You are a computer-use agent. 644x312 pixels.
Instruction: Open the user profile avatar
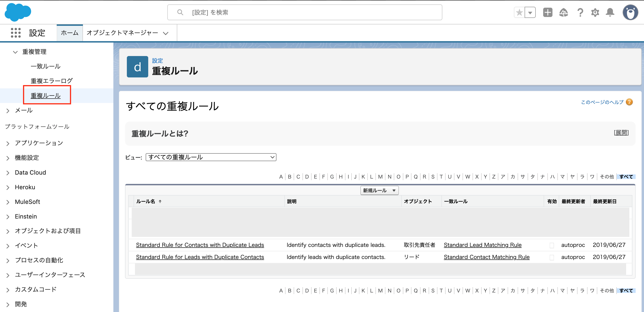click(630, 12)
